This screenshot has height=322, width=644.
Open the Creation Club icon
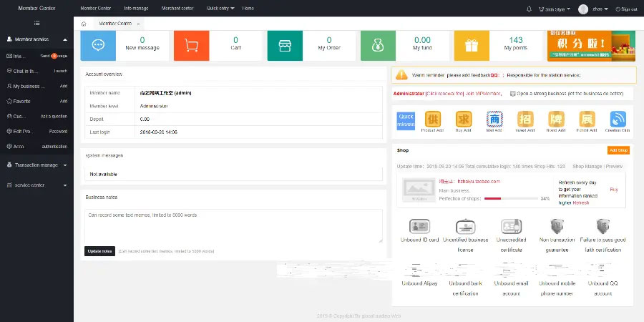[618, 119]
